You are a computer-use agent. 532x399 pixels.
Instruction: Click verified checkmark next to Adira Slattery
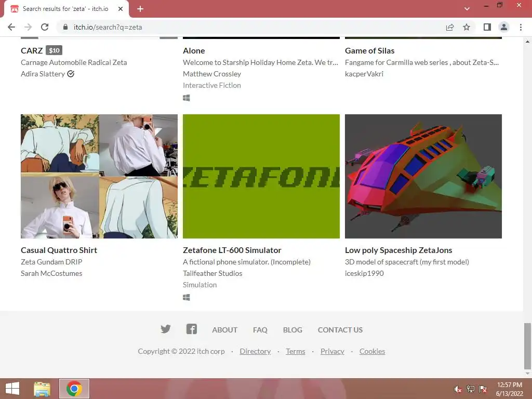click(x=71, y=74)
